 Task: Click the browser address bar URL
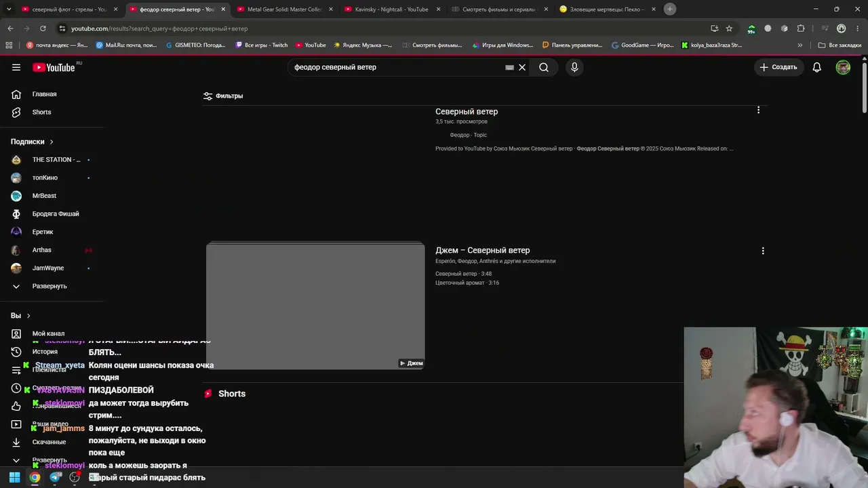[159, 28]
